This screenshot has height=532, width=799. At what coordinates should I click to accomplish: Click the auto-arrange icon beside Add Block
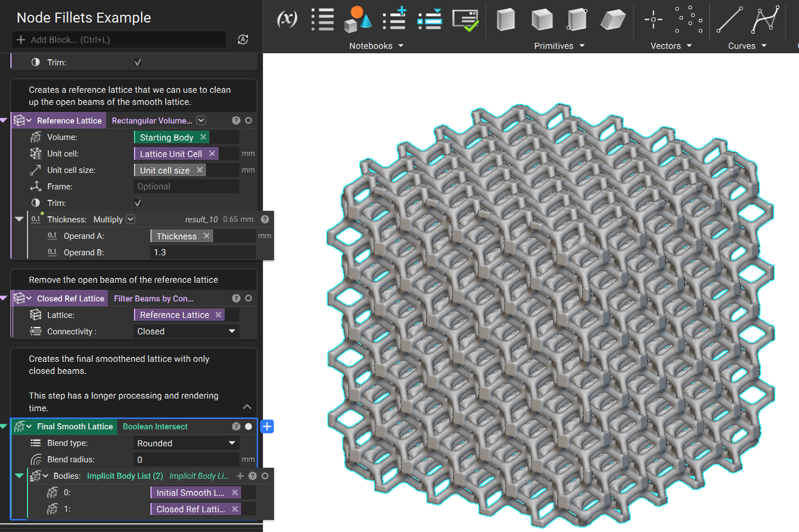(x=243, y=40)
